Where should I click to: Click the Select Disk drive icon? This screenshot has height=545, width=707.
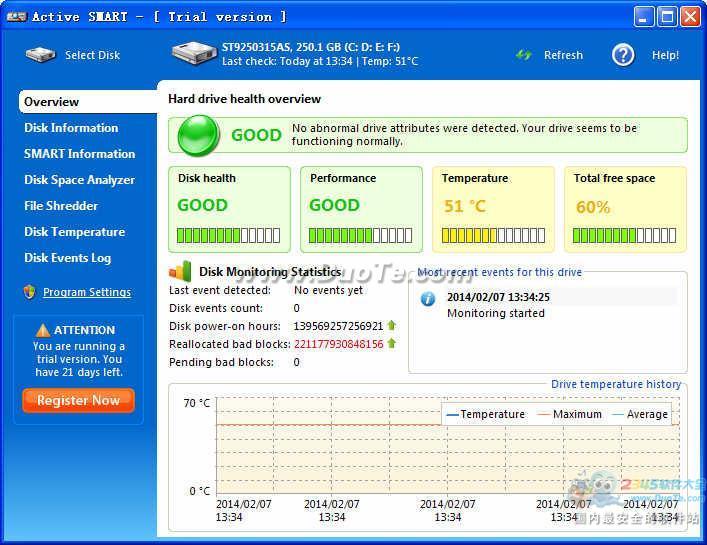pos(41,55)
